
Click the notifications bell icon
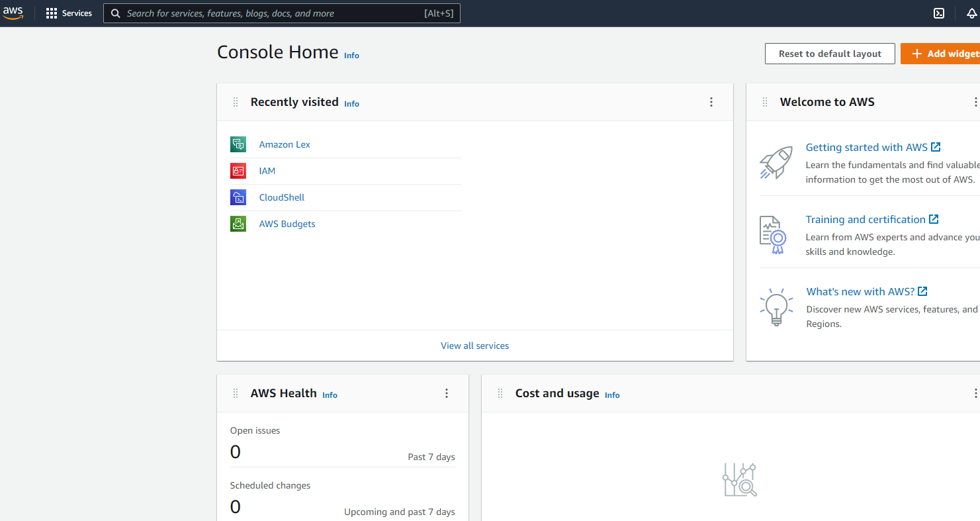click(971, 13)
